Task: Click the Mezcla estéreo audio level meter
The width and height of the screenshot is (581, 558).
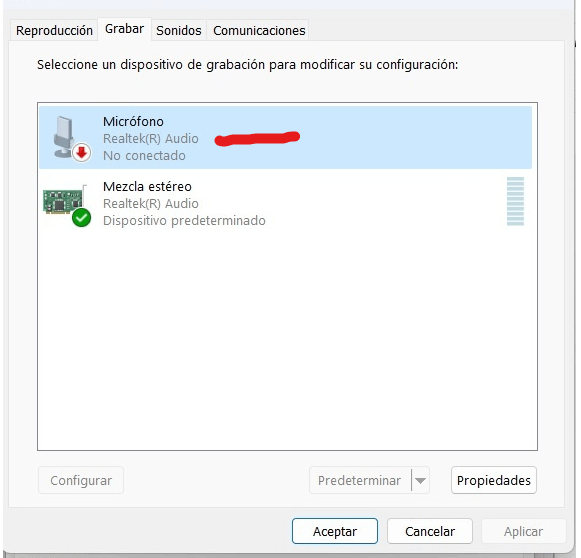Action: click(515, 201)
